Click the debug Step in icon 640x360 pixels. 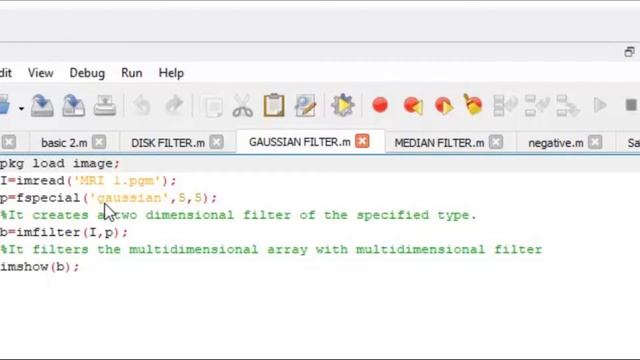tap(537, 105)
